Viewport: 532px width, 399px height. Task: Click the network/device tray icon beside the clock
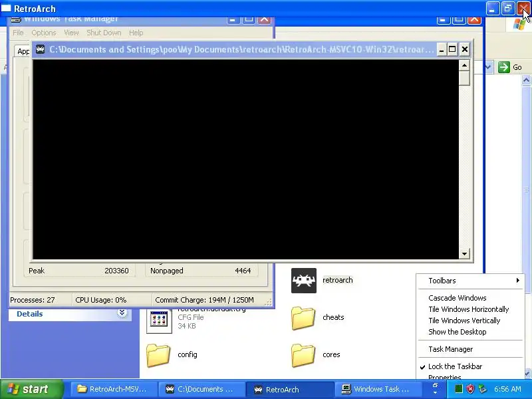pyautogui.click(x=481, y=389)
